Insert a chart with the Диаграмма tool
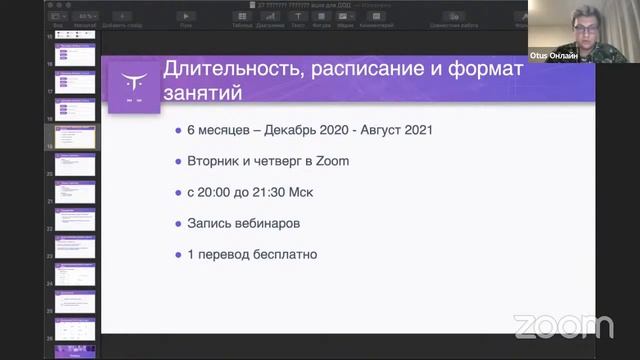The image size is (640, 360). click(x=270, y=16)
